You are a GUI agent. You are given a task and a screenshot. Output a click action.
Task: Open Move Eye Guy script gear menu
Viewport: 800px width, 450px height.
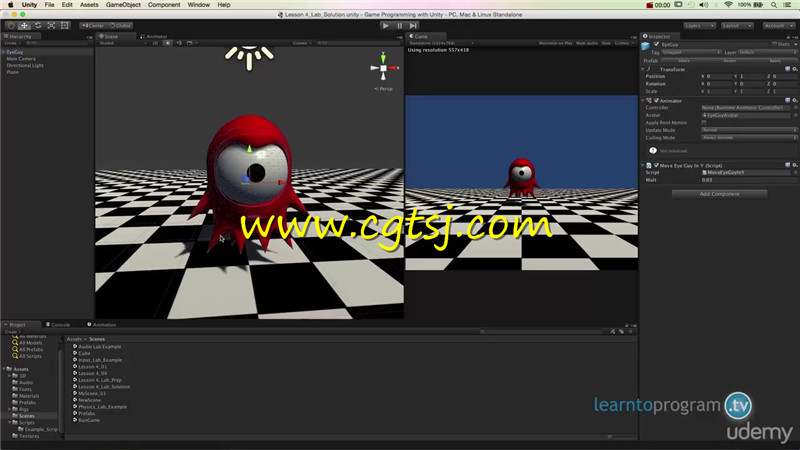point(794,165)
